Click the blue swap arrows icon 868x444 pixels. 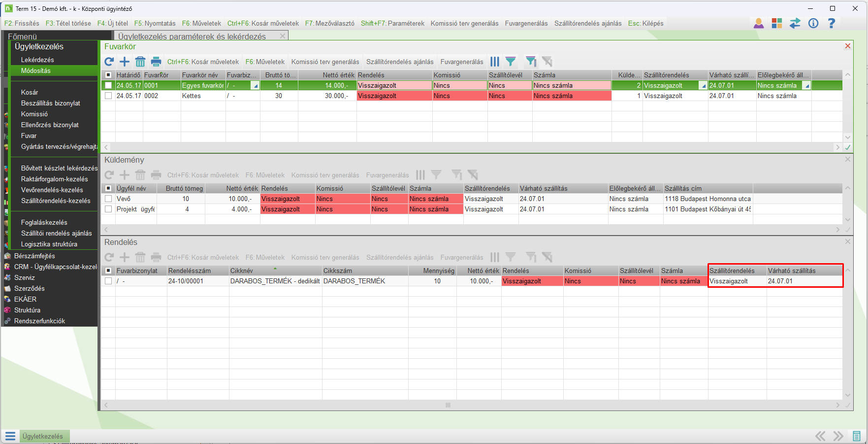pos(795,23)
